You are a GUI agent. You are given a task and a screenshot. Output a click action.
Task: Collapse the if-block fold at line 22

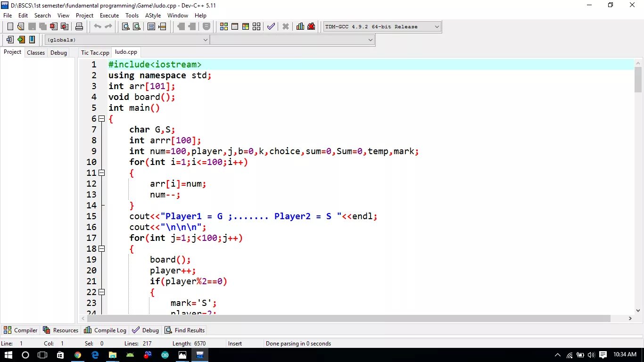tap(101, 292)
